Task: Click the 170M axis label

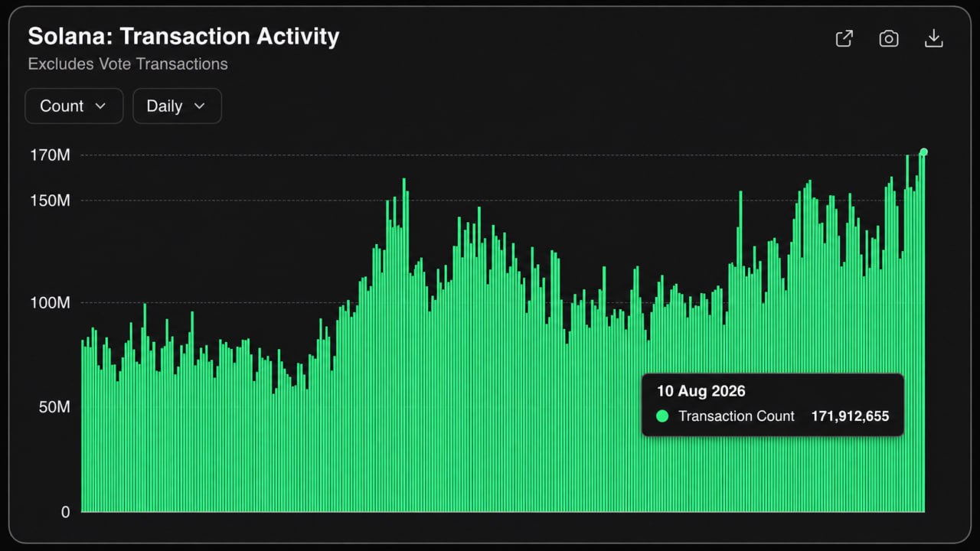Action: click(50, 155)
